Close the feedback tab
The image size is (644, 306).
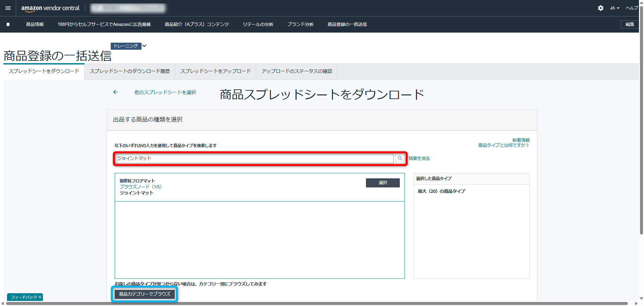tap(40, 297)
